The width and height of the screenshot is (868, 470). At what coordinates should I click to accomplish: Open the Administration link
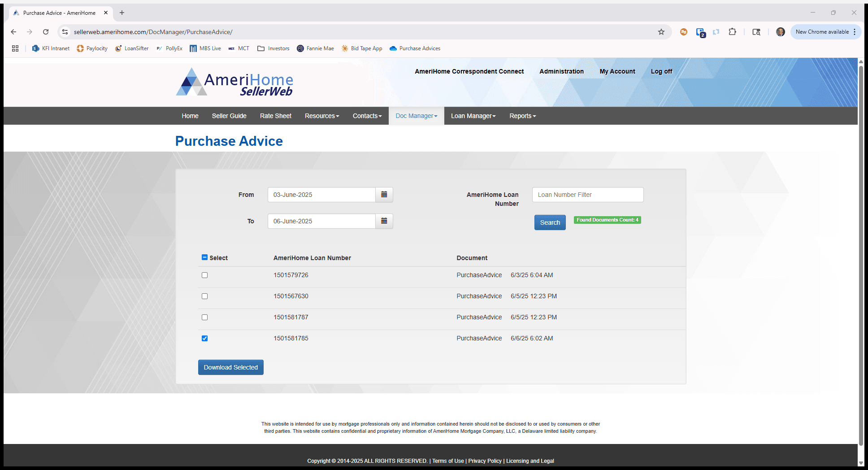561,71
